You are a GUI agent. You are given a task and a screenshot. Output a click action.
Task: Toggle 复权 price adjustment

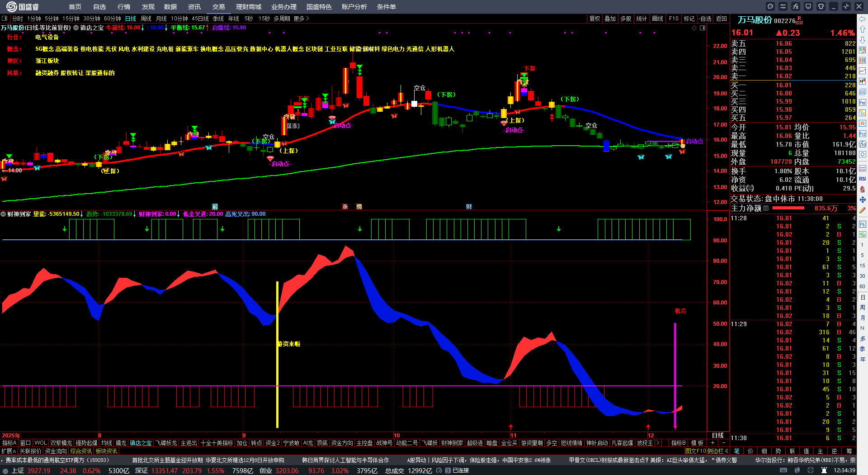click(x=595, y=19)
